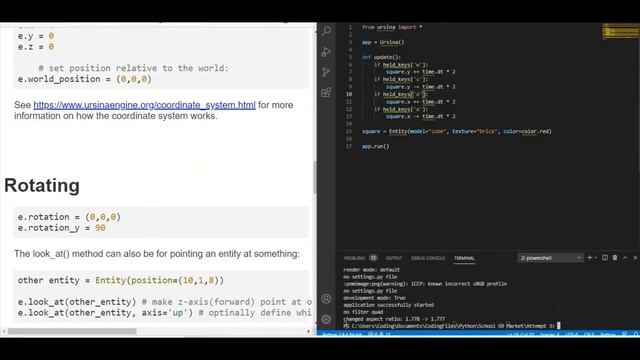Click the 'e.world_position = (0,0,0)' code line

[84, 79]
